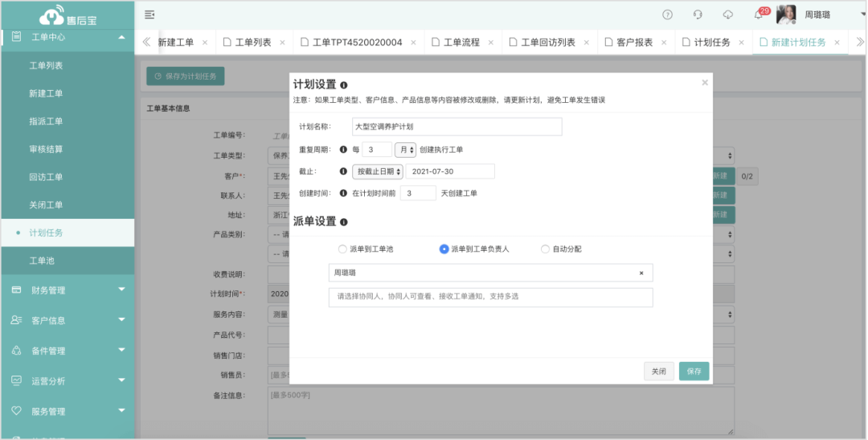Select the 派单到工单负责人 radio option
Image resolution: width=868 pixels, height=440 pixels.
[x=444, y=249]
